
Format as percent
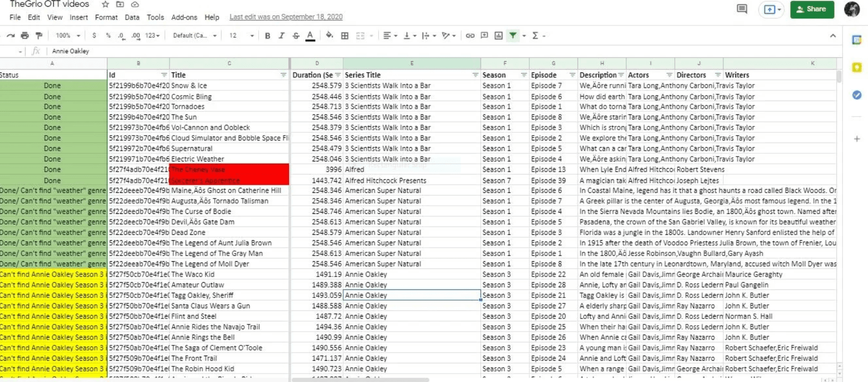108,36
